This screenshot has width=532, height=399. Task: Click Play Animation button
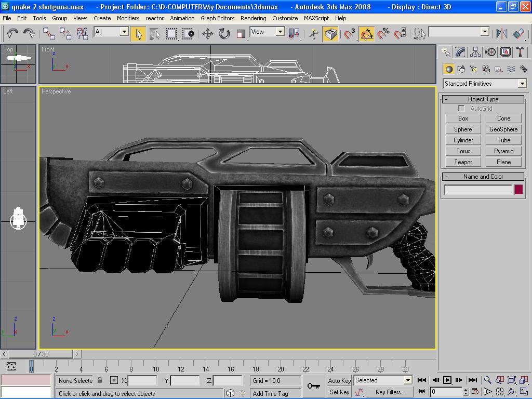447,380
